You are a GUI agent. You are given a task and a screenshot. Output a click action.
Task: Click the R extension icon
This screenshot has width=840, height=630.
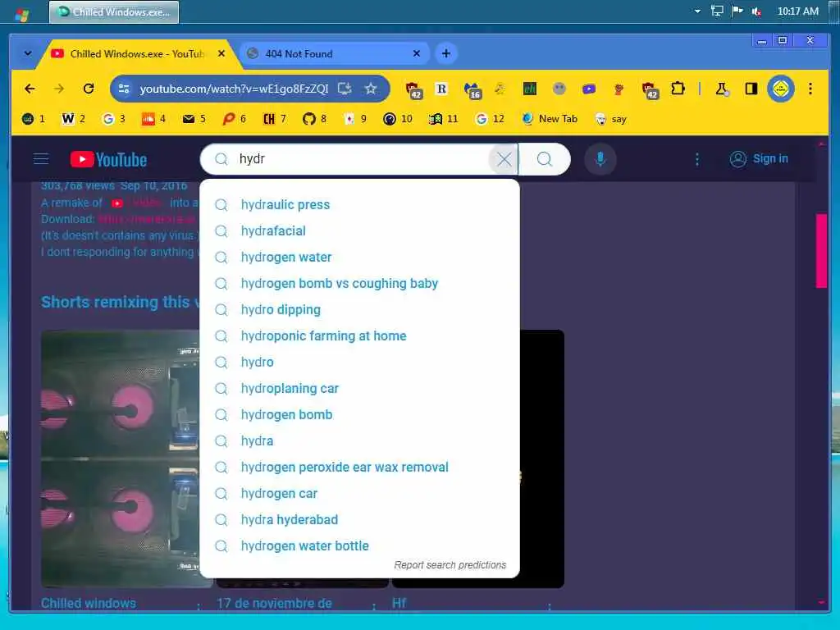pyautogui.click(x=441, y=89)
